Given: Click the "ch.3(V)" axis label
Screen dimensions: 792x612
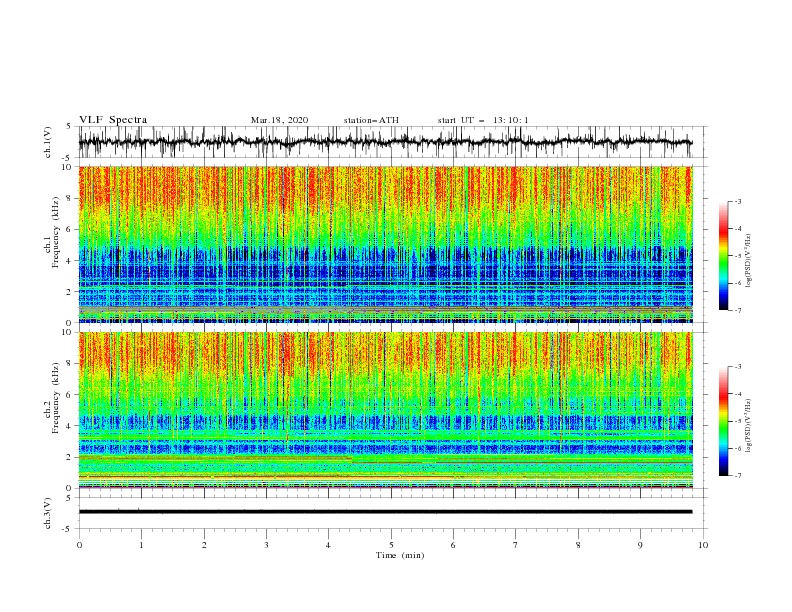Looking at the screenshot, I should [x=48, y=513].
